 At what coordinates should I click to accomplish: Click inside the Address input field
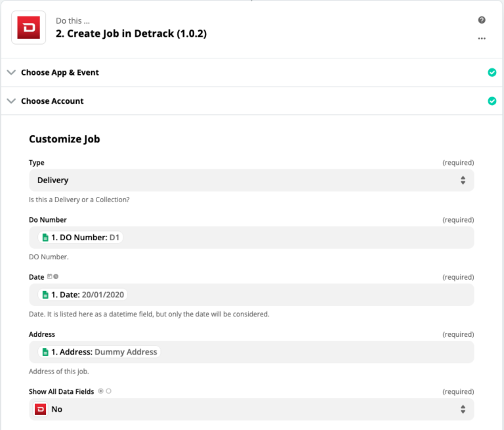tap(251, 352)
